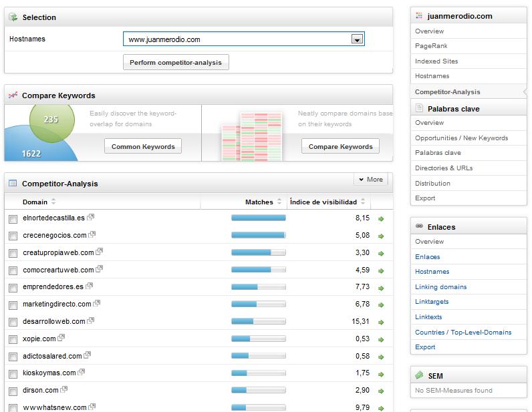
Task: Tick the comocreartuweb.com checkbox
Action: pyautogui.click(x=13, y=270)
